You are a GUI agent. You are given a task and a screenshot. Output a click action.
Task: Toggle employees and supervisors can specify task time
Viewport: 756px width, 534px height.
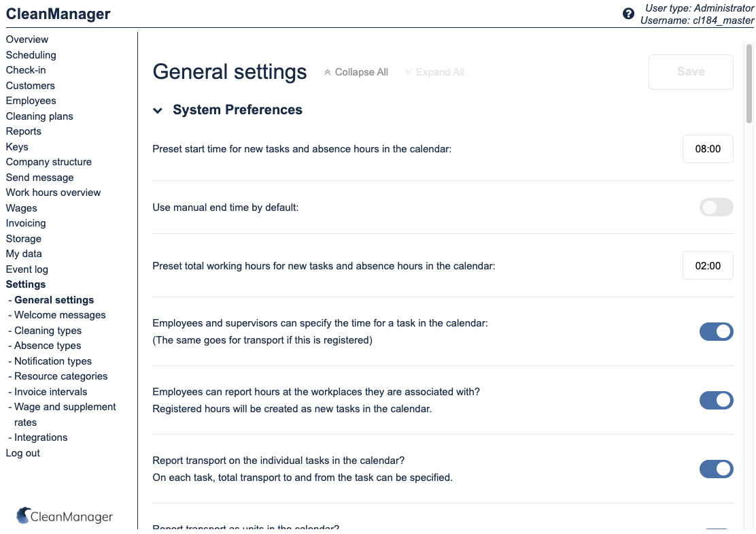716,331
